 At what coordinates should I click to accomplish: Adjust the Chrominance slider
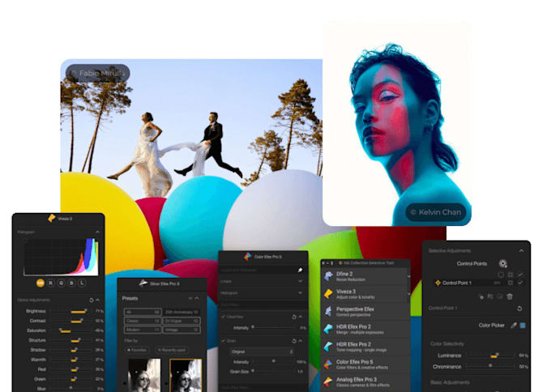click(x=490, y=366)
